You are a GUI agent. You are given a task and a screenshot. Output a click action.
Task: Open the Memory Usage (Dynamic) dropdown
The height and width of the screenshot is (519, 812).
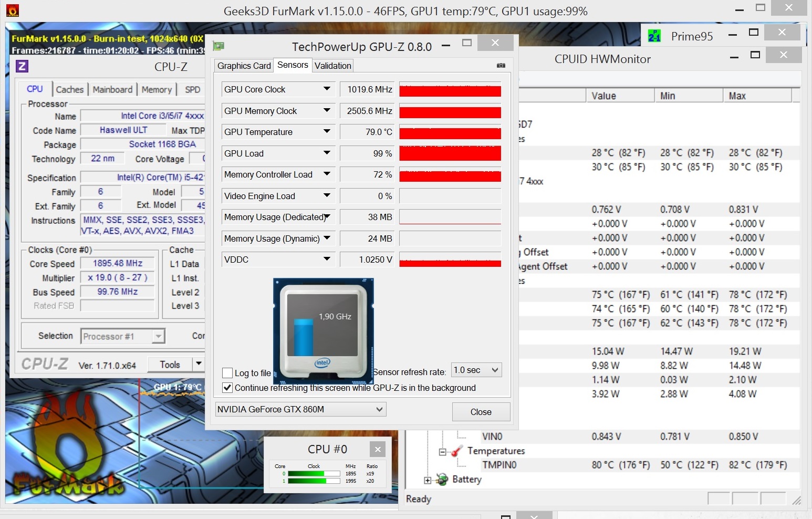point(327,238)
